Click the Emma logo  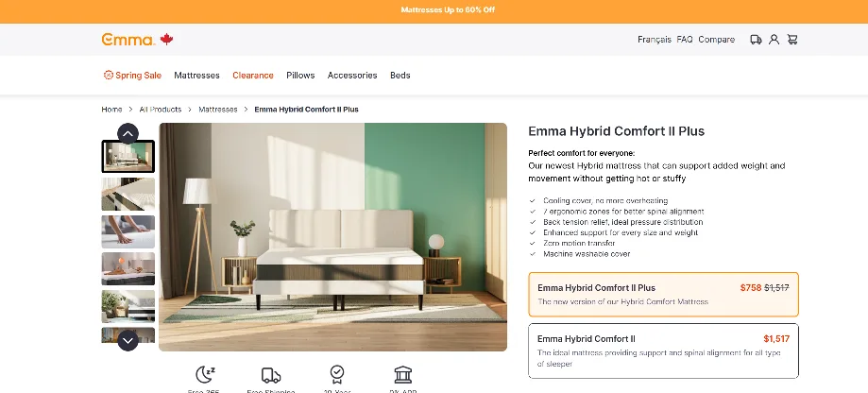pyautogui.click(x=128, y=40)
